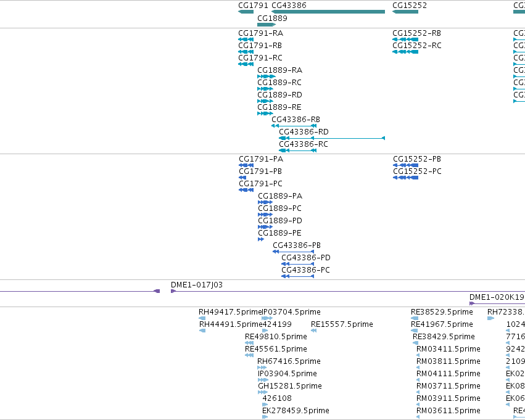Select the CG1791 gene label
This screenshot has height=420, width=525.
coord(253,6)
